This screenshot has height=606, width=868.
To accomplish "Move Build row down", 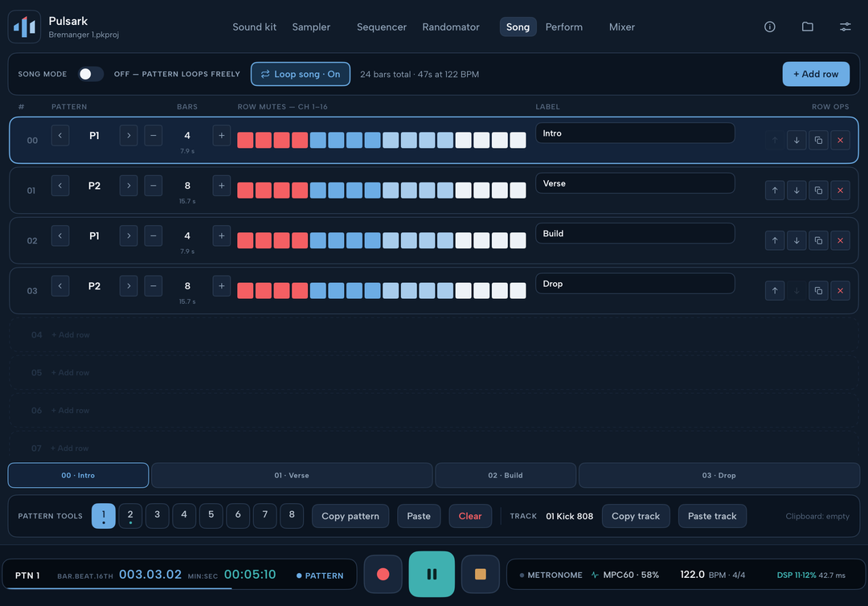I will (796, 240).
